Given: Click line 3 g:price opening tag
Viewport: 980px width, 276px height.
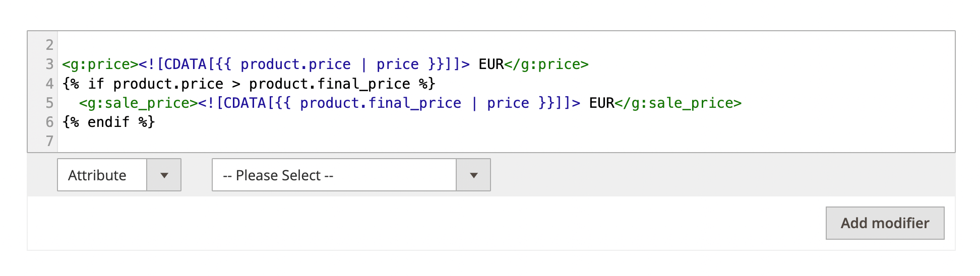Looking at the screenshot, I should 100,64.
